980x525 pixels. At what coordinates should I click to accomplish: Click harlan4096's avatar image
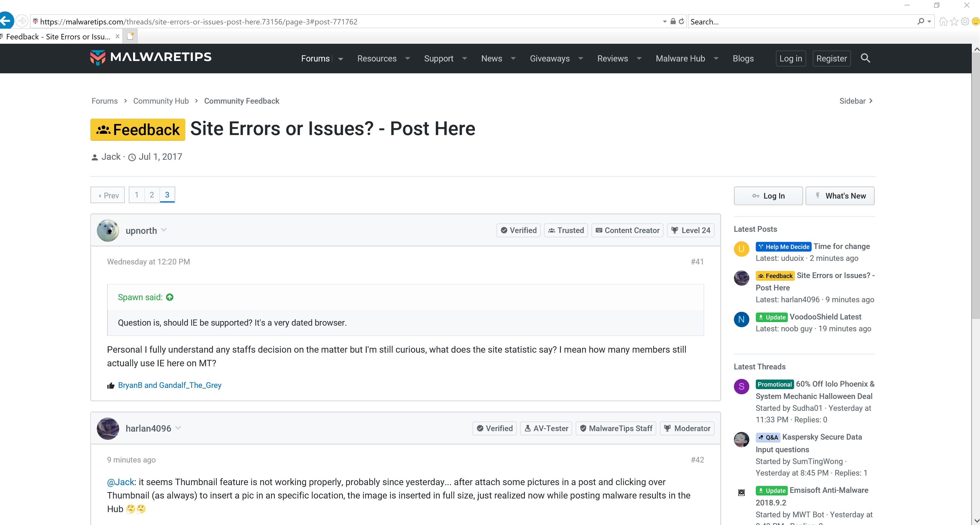click(108, 429)
